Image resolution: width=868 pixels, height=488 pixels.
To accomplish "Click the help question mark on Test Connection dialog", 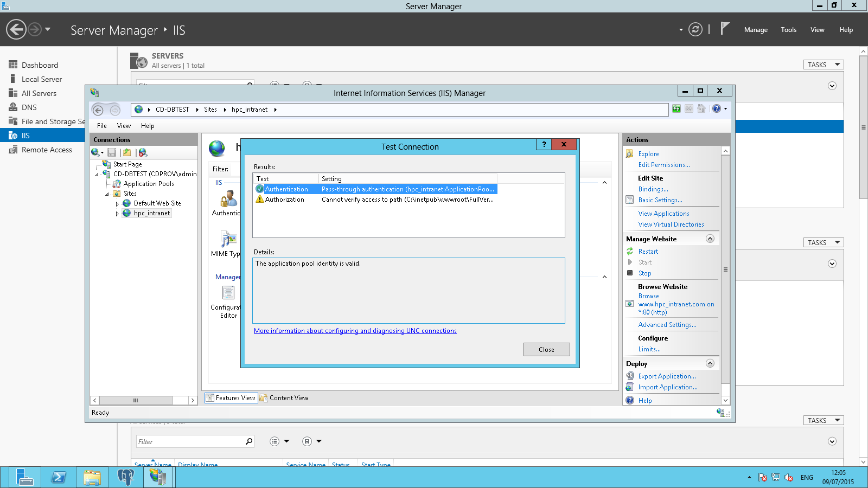I will coord(544,144).
